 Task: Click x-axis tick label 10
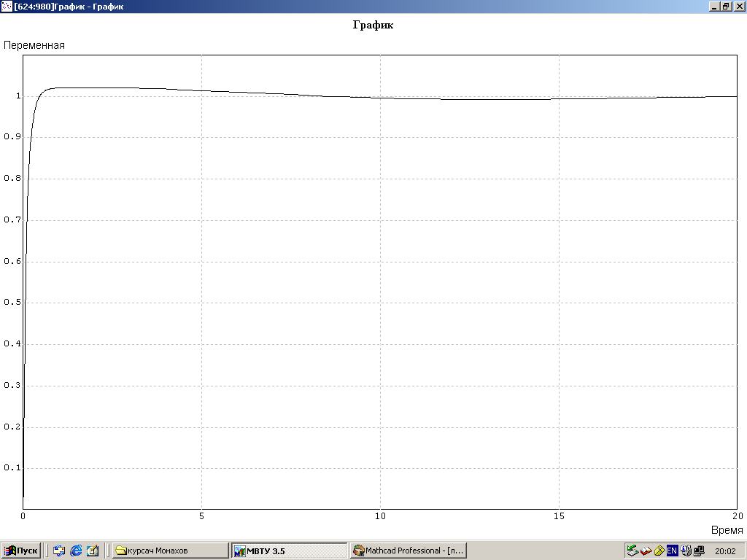(380, 516)
